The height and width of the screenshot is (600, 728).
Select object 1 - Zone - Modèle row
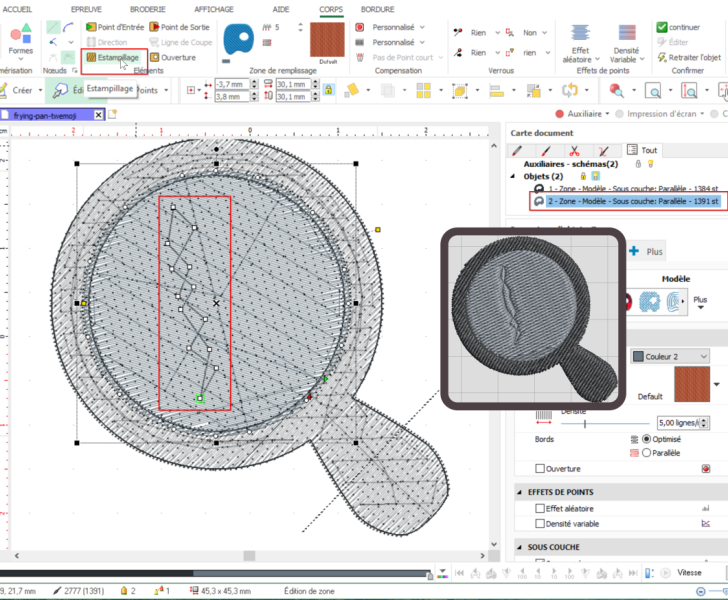click(x=626, y=189)
